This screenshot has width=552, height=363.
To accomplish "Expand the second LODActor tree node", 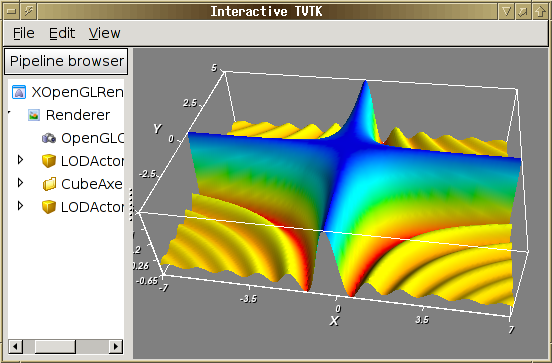I will point(20,206).
